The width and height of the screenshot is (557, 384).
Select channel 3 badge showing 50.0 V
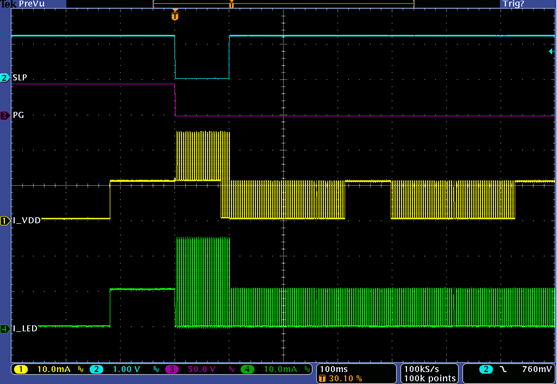coord(172,369)
